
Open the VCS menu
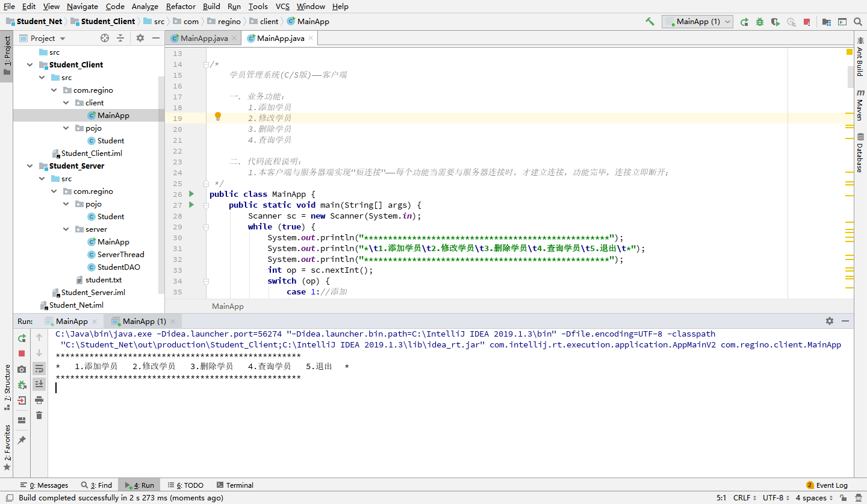282,6
